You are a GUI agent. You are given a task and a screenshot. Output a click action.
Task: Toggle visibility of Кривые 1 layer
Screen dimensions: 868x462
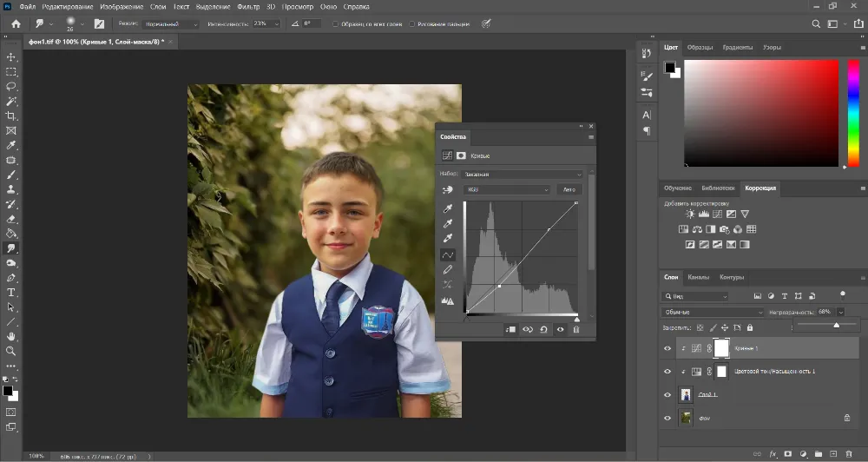[x=667, y=348]
